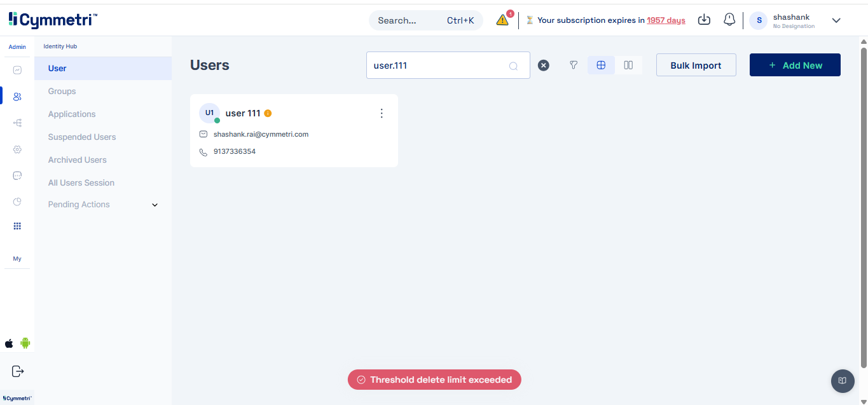Viewport: 868px width, 405px height.
Task: Open the apps grid icon in sidebar
Action: pos(17,226)
